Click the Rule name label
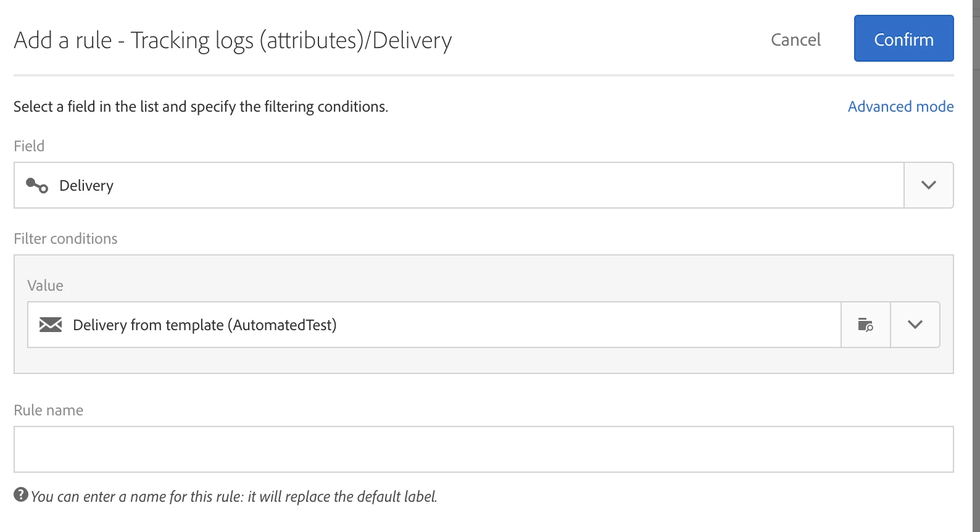This screenshot has height=532, width=980. tap(48, 410)
